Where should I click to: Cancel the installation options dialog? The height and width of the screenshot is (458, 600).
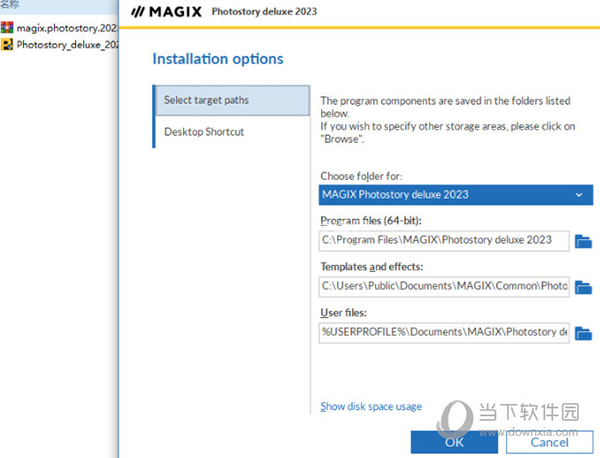tap(549, 442)
